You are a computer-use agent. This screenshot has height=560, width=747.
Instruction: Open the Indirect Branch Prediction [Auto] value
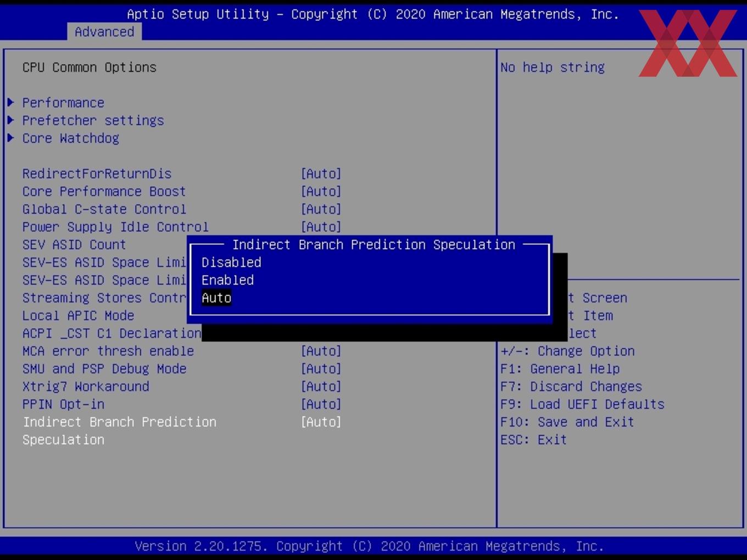[x=321, y=422]
